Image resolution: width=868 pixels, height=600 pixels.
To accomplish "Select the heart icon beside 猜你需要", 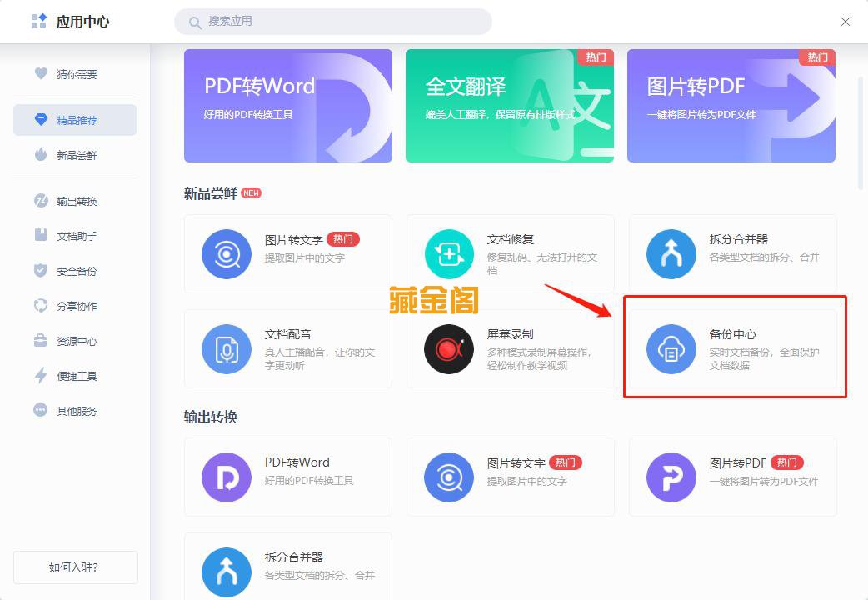I will coord(42,73).
